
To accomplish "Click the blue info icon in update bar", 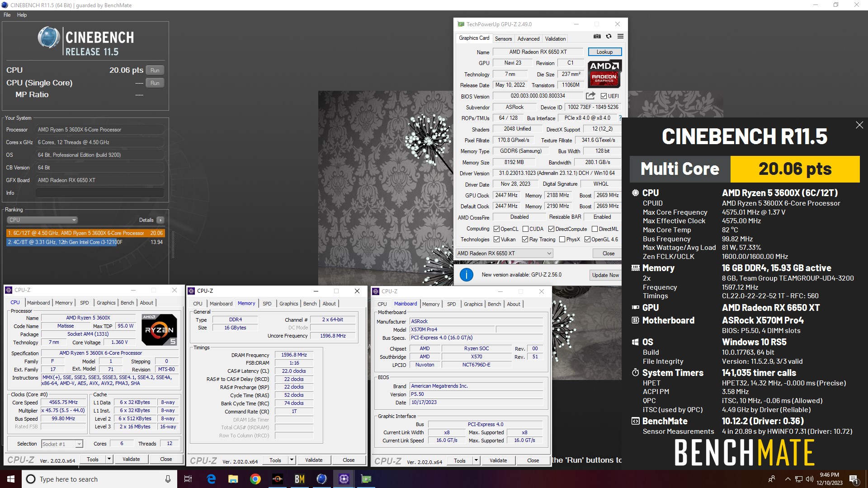I will pyautogui.click(x=466, y=275).
